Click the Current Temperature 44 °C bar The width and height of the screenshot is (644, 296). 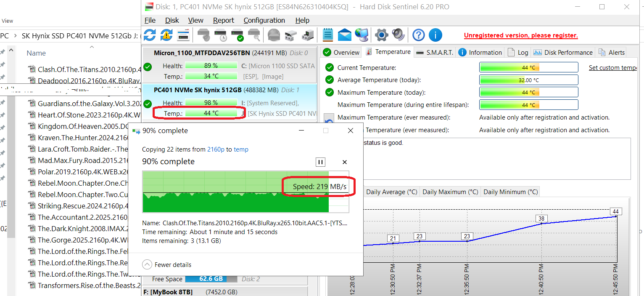pyautogui.click(x=529, y=68)
